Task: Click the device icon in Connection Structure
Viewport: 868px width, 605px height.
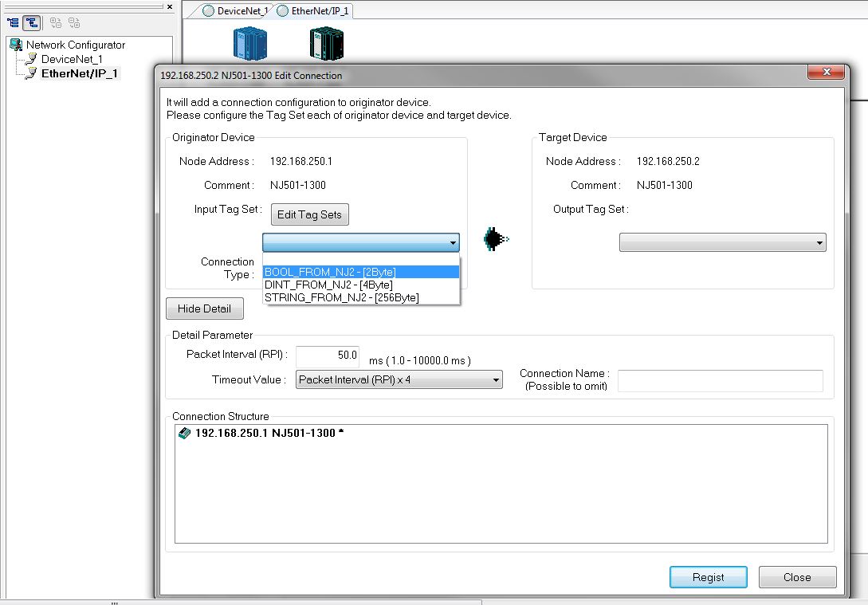Action: [x=185, y=433]
